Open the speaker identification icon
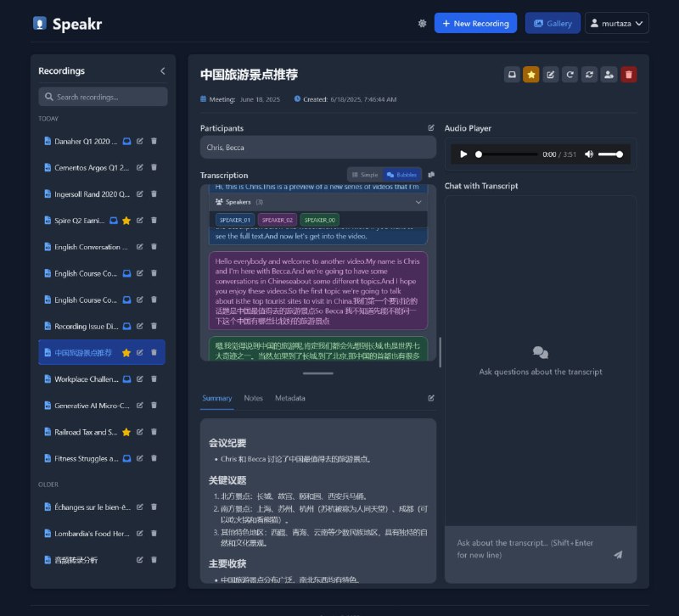The image size is (679, 616). click(x=609, y=75)
